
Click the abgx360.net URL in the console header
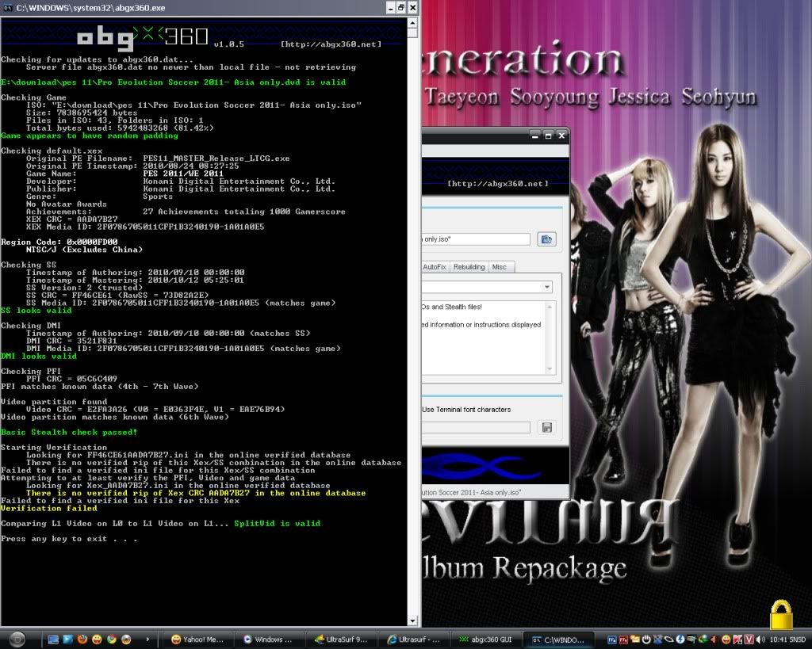coord(331,44)
